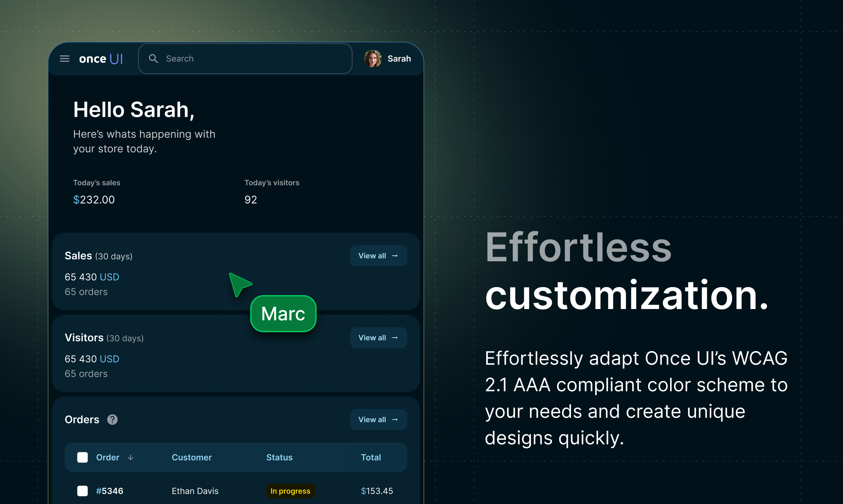Image resolution: width=843 pixels, height=504 pixels.
Task: Click the Effortless customization headline
Action: 626,271
